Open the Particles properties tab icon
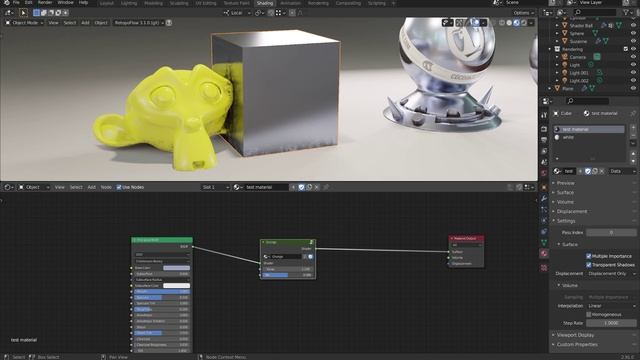 (544, 209)
